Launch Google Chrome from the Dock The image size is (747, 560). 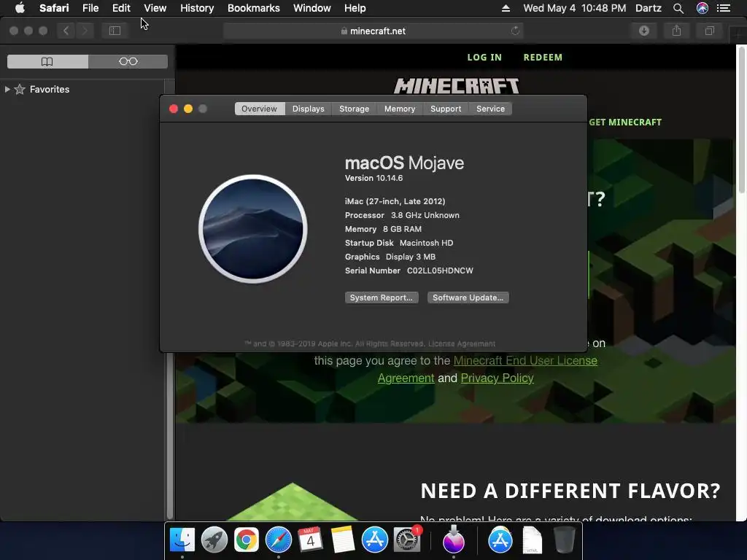coord(246,540)
